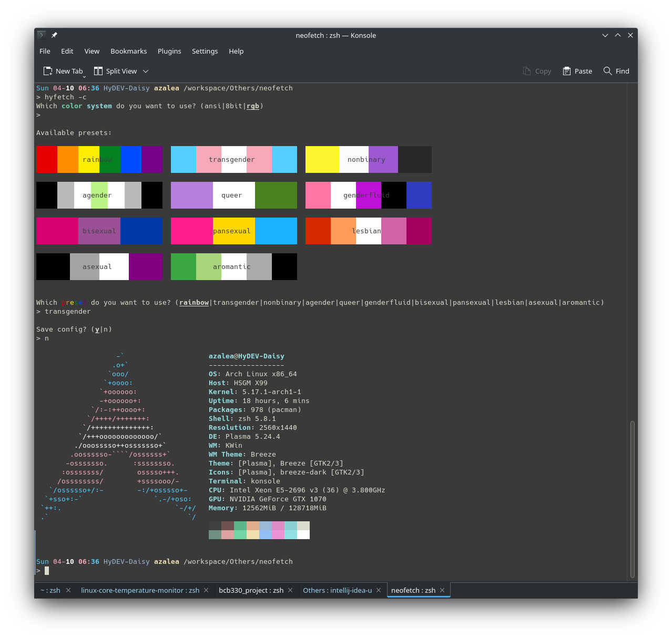The image size is (672, 639).
Task: Open the Find search tool
Action: pos(616,71)
